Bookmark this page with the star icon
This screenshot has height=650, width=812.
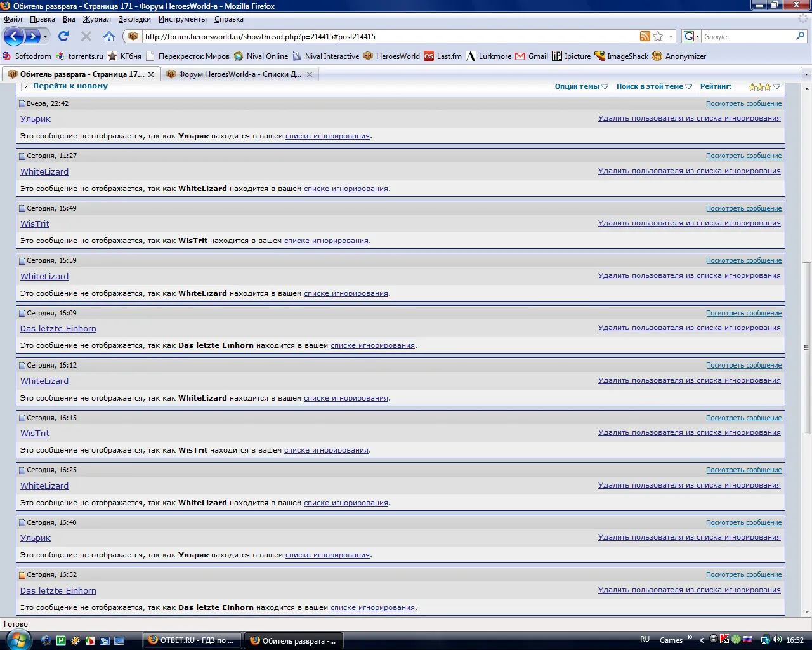(x=658, y=36)
